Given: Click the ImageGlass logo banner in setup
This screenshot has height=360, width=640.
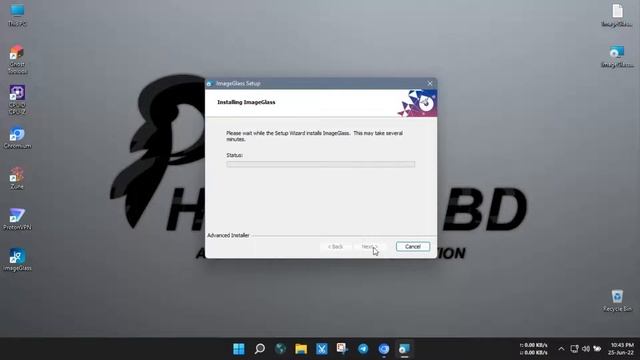Looking at the screenshot, I should (x=417, y=103).
